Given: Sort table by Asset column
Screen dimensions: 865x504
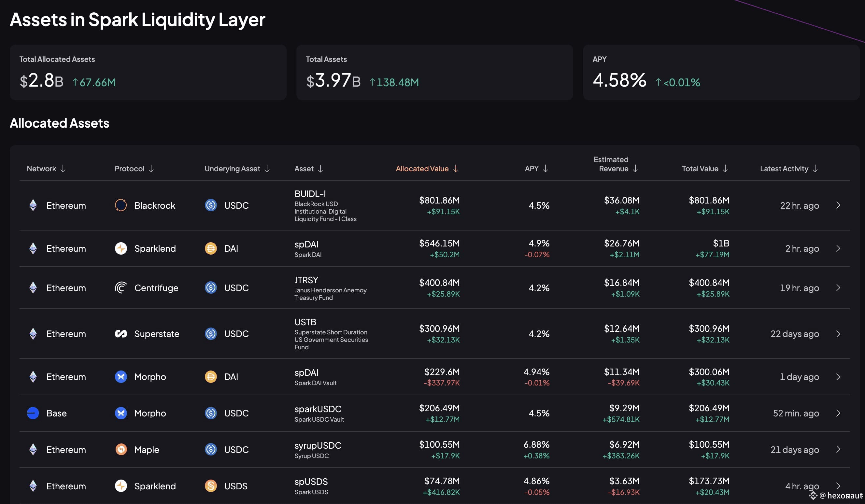Looking at the screenshot, I should pos(309,168).
